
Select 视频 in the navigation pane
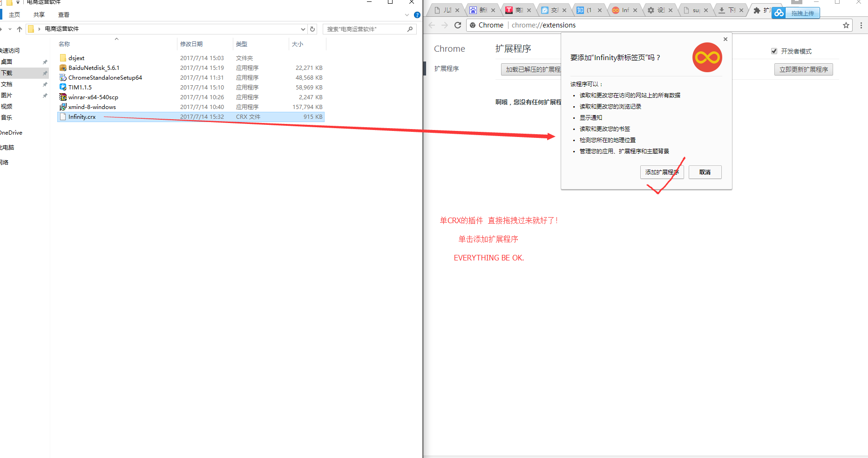pos(7,106)
